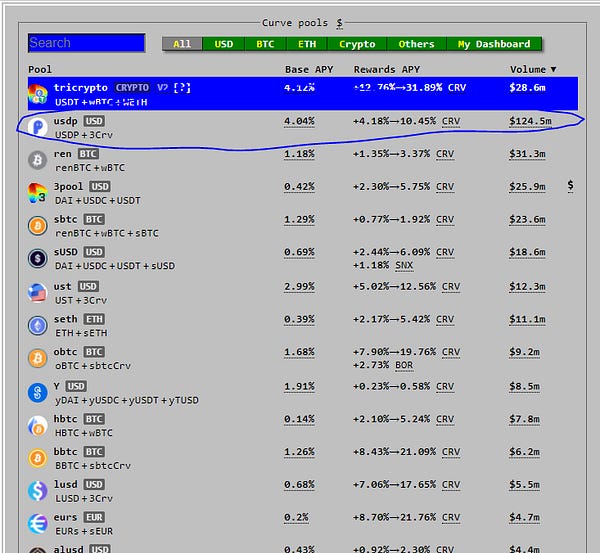Click the sbtc pool icon
Image resolution: width=600 pixels, height=553 pixels.
click(38, 225)
